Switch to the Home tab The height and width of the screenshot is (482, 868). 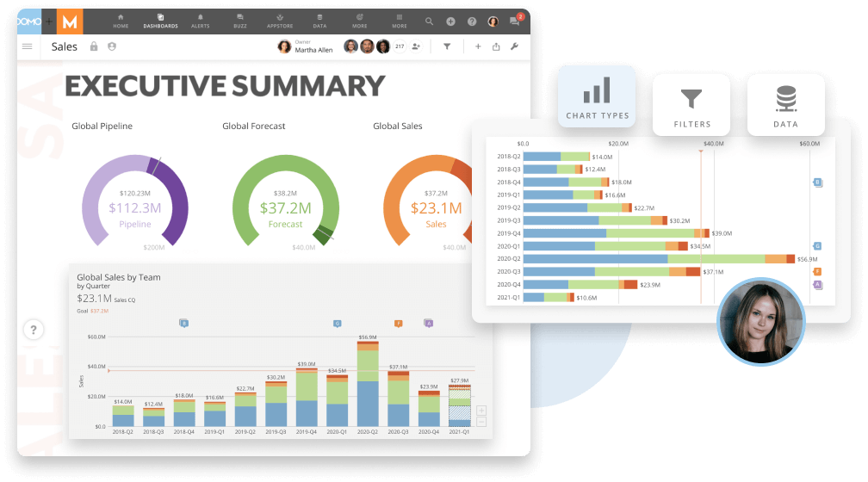click(121, 21)
